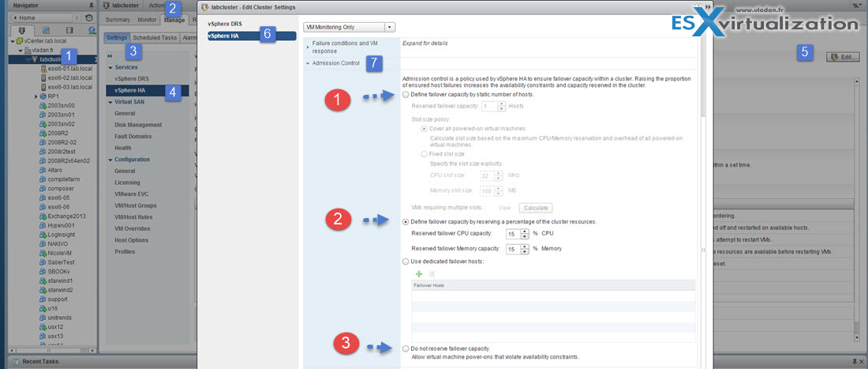This screenshot has height=369, width=868.
Task: Click the Reserved failover CPU capacity field
Action: pyautogui.click(x=512, y=234)
